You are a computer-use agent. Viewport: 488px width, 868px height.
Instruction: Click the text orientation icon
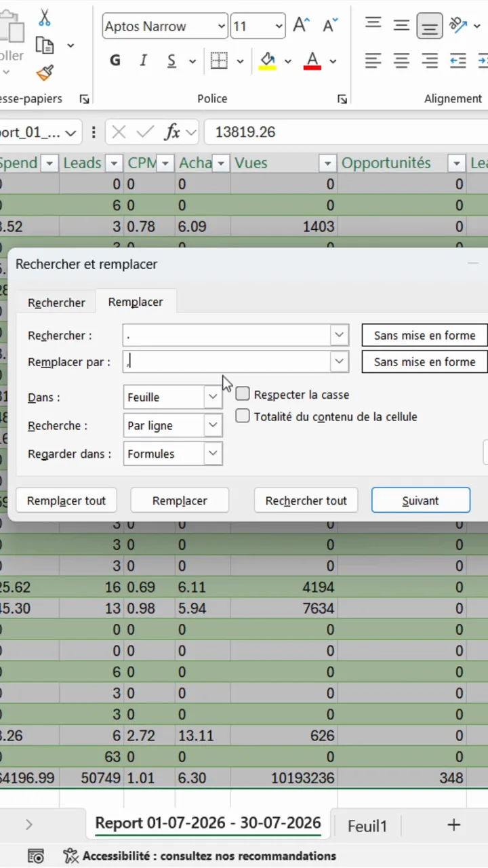(459, 26)
